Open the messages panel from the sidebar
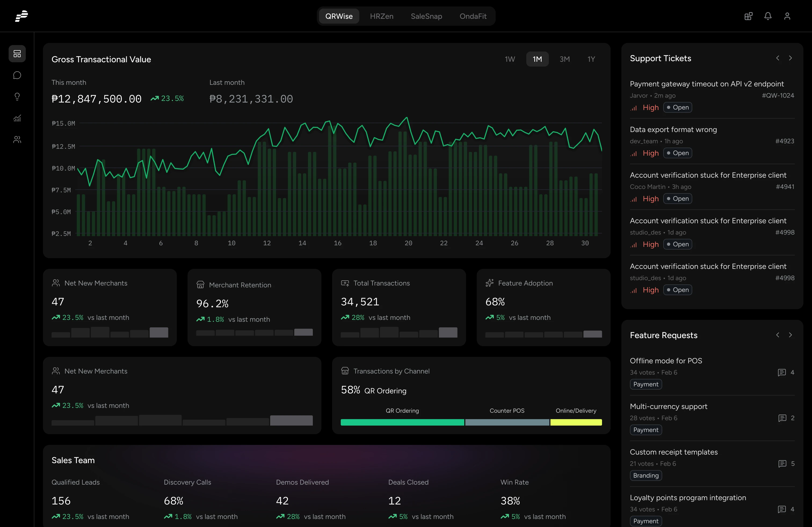Image resolution: width=812 pixels, height=527 pixels. coord(17,75)
